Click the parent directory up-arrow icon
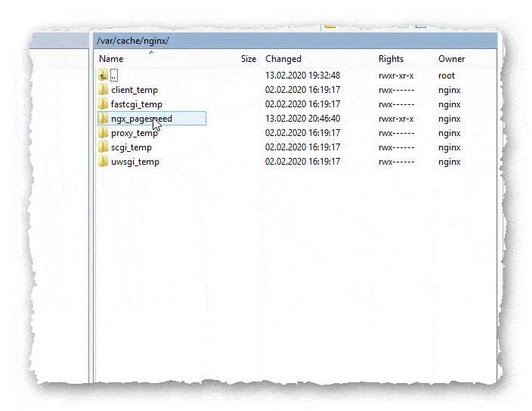Screen dimensions: 532x411 click(104, 76)
